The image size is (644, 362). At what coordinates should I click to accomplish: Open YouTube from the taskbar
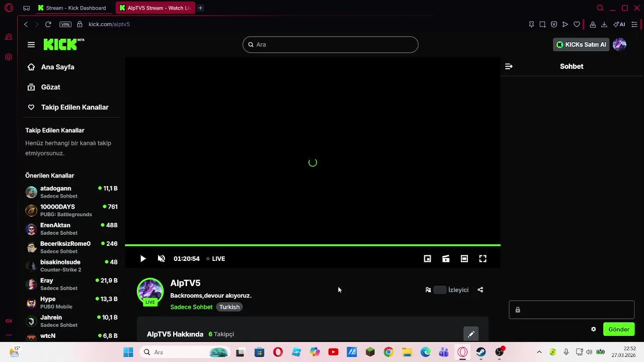pos(333,352)
